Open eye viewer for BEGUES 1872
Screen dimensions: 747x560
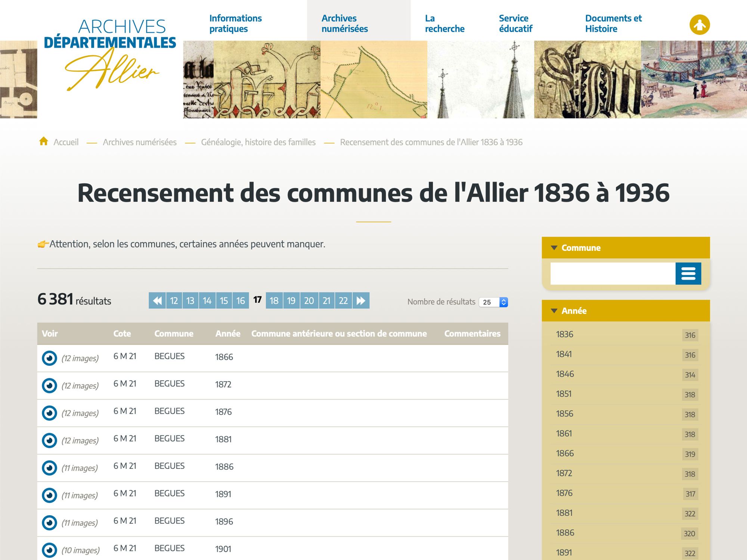coord(49,386)
